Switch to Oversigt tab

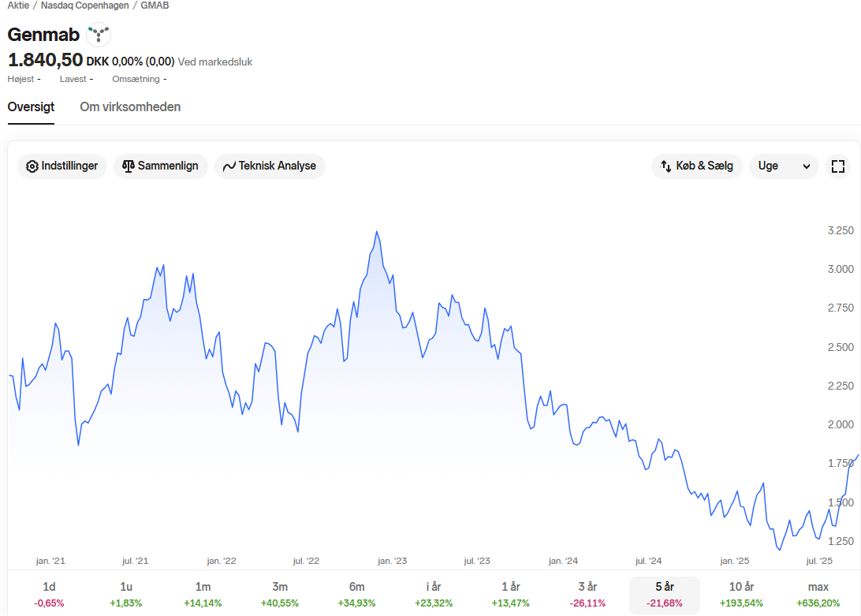[x=31, y=106]
